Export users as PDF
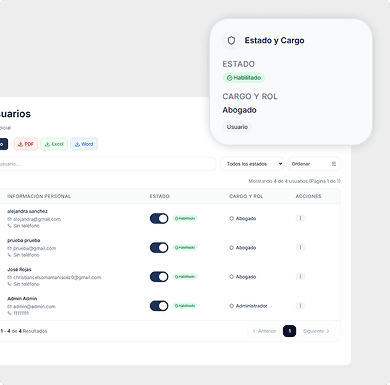The height and width of the screenshot is (385, 390). tap(26, 144)
